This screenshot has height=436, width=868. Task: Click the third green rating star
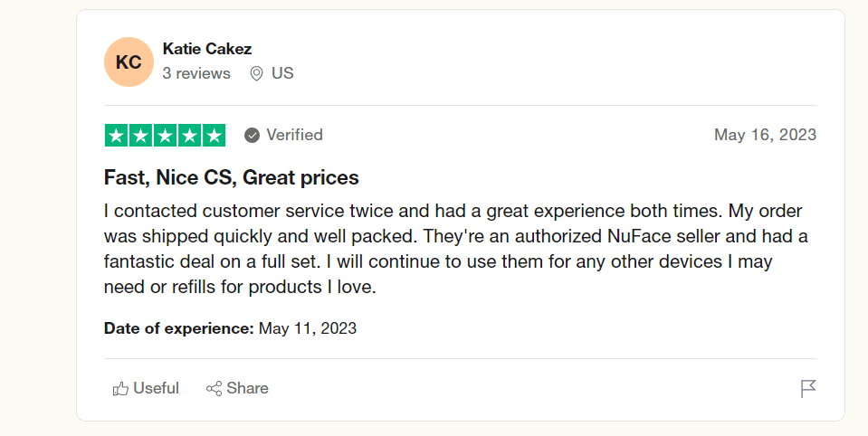(x=165, y=136)
